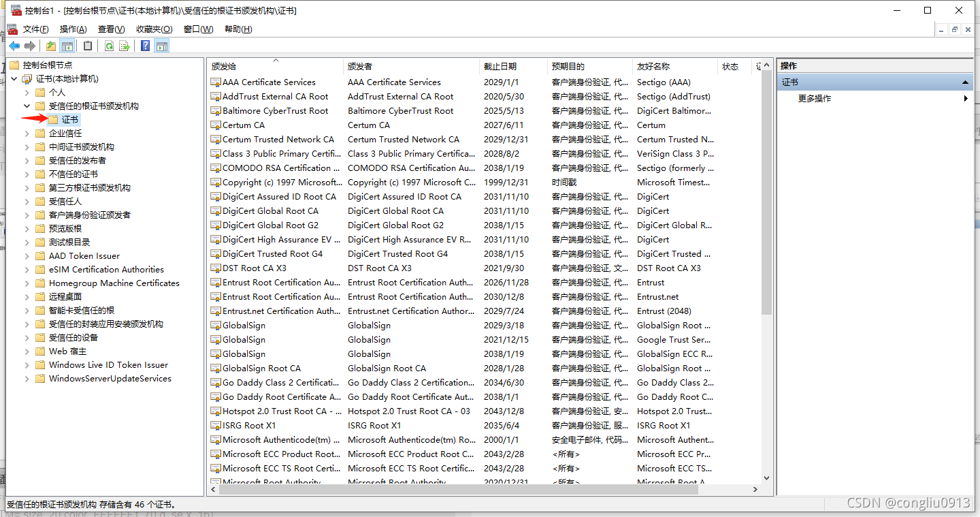The image size is (980, 517).
Task: Click the folder icon beside 远程桌面
Action: [41, 296]
